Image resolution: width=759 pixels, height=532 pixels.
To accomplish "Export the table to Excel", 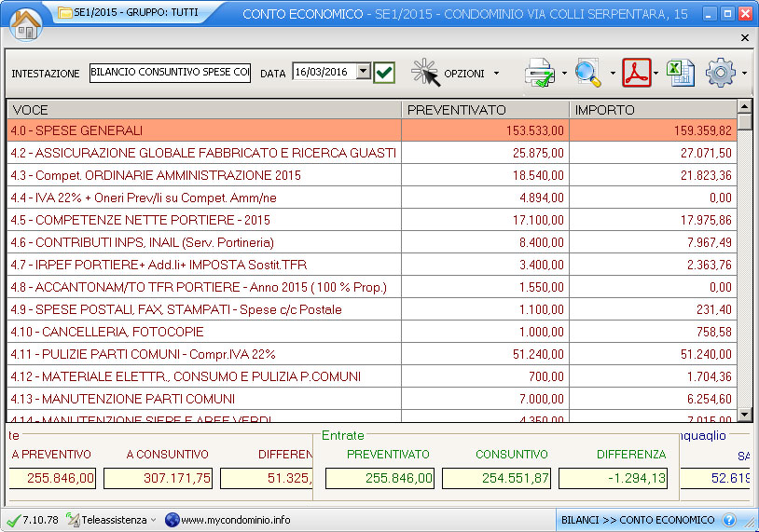I will point(681,73).
